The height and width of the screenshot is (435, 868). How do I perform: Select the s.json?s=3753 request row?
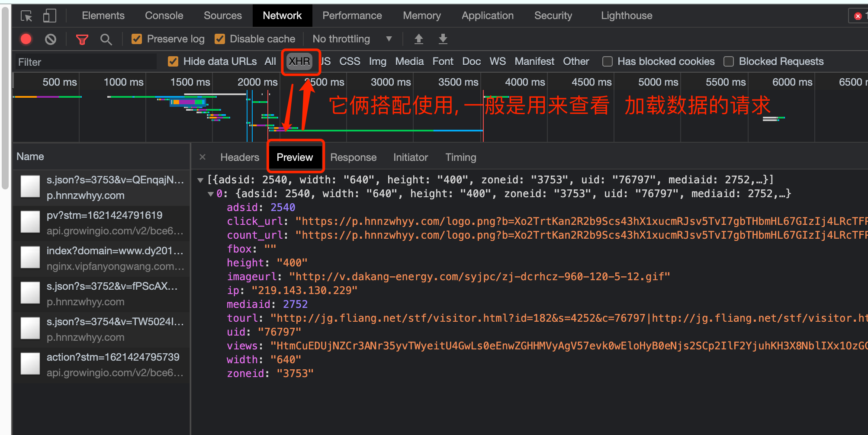101,187
